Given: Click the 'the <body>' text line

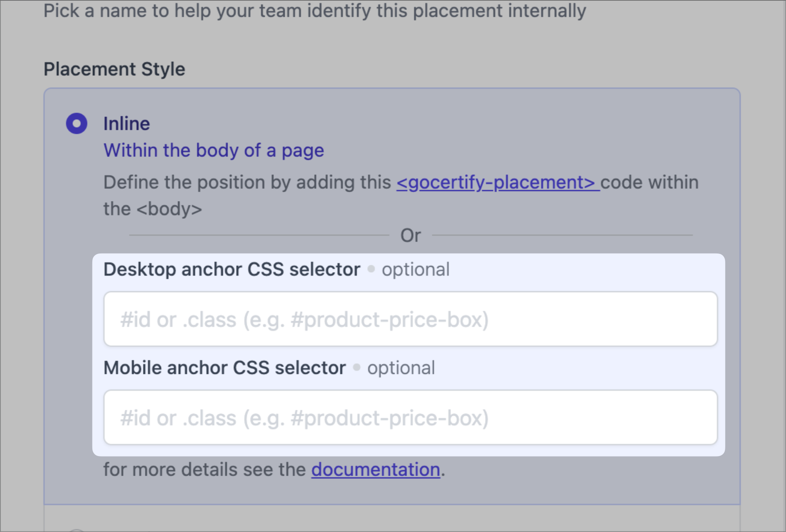Looking at the screenshot, I should [x=153, y=209].
